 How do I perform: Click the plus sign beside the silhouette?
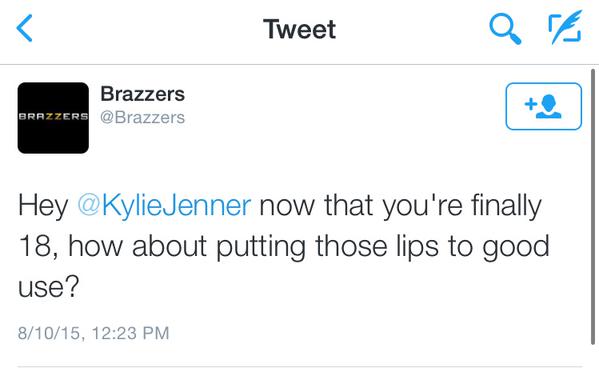[x=531, y=104]
